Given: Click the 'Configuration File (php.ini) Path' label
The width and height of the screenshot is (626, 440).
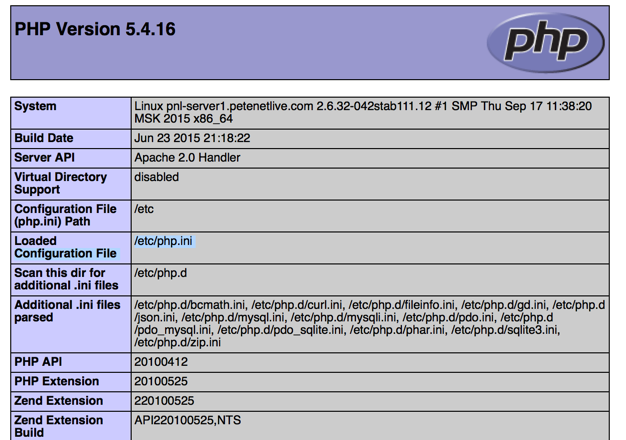Looking at the screenshot, I should pos(65,215).
